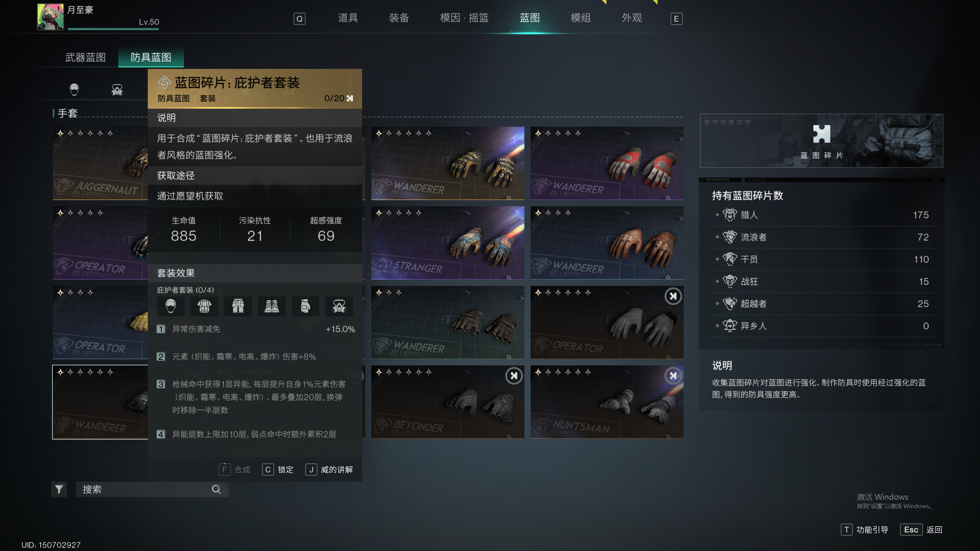Viewport: 980px width, 551px height.
Task: Select the helmet filter icon
Action: click(74, 90)
